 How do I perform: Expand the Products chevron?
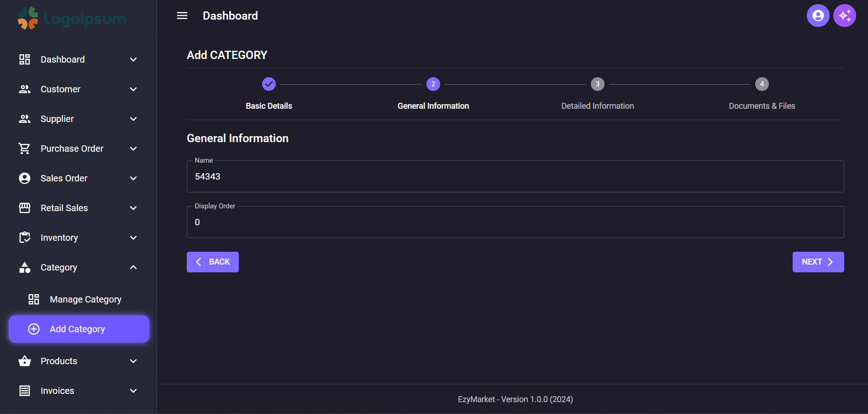(133, 361)
